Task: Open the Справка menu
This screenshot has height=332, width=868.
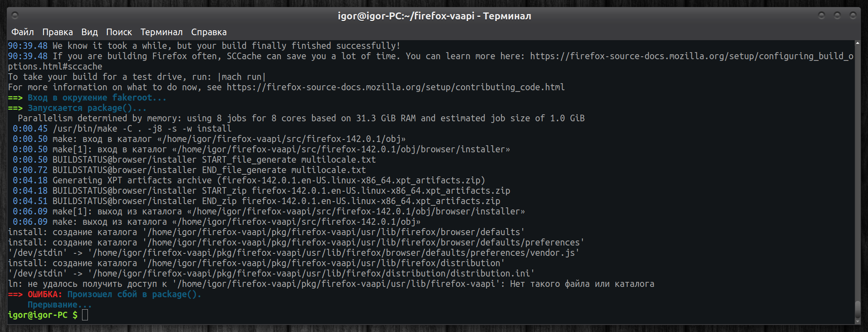Action: point(209,32)
